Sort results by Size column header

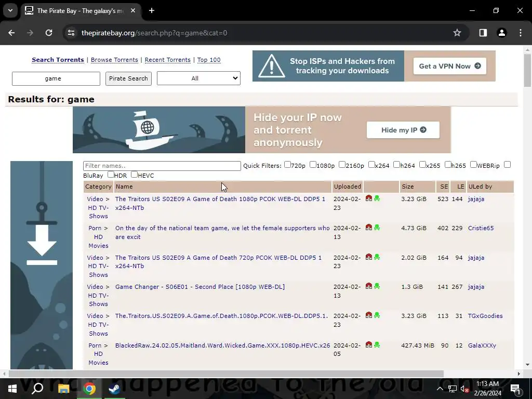click(417, 187)
